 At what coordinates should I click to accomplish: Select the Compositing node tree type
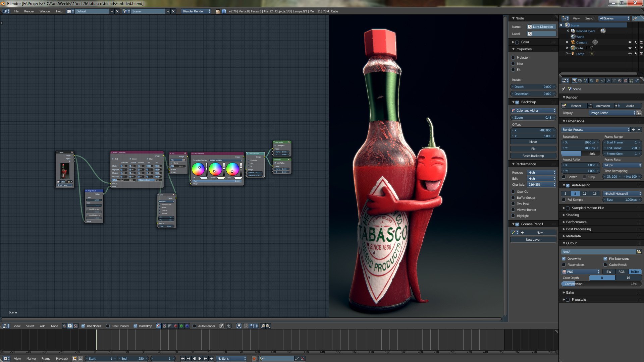click(x=70, y=326)
